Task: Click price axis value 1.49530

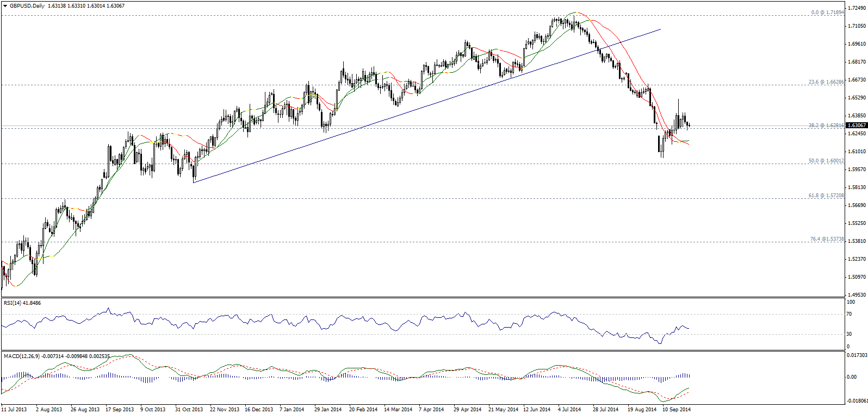Action: 857,295
